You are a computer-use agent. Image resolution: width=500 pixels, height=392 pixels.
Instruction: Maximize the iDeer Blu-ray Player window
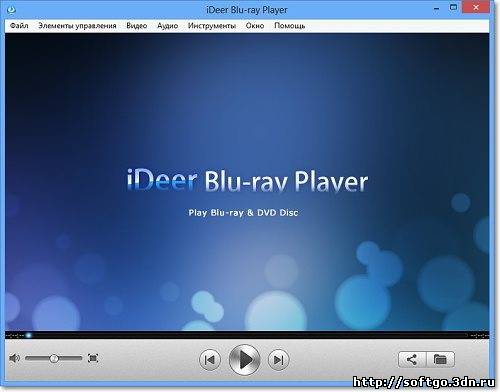point(453,7)
